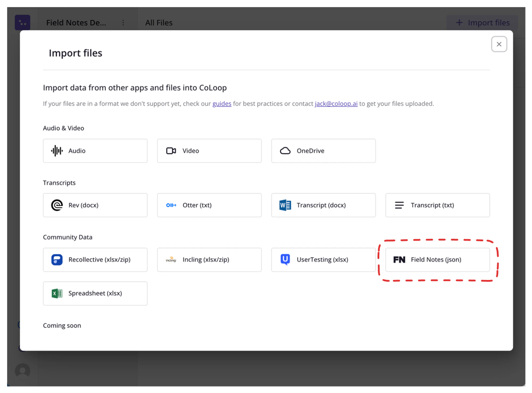Click the Video camera icon
532x393 pixels.
tap(171, 151)
